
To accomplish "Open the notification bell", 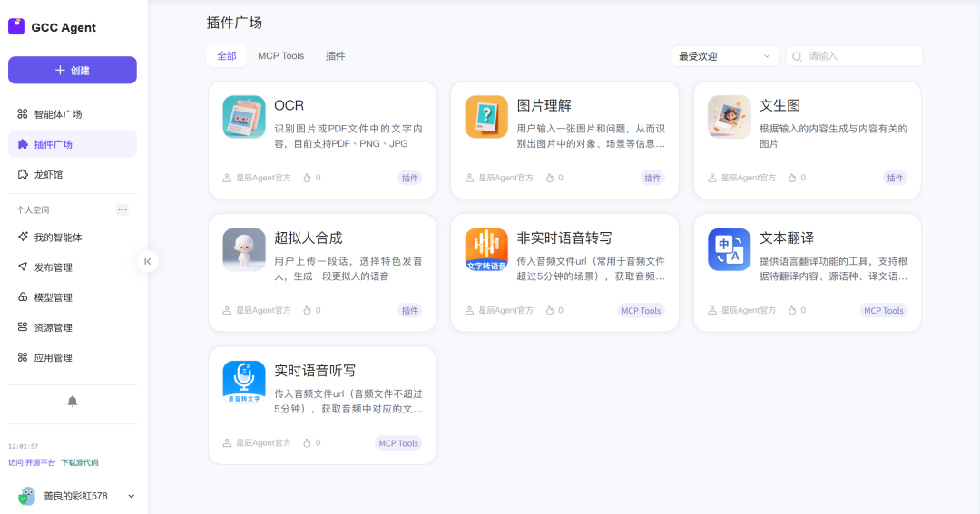I will click(73, 401).
